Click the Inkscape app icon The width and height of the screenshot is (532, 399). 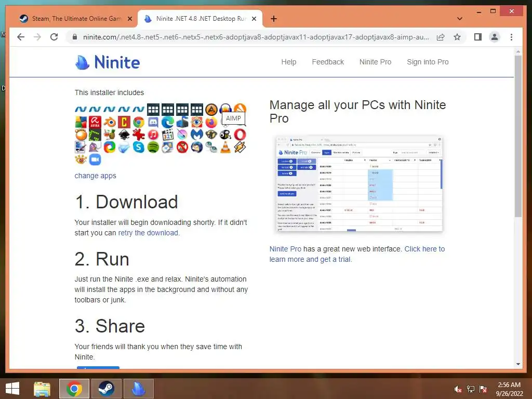[x=124, y=135]
